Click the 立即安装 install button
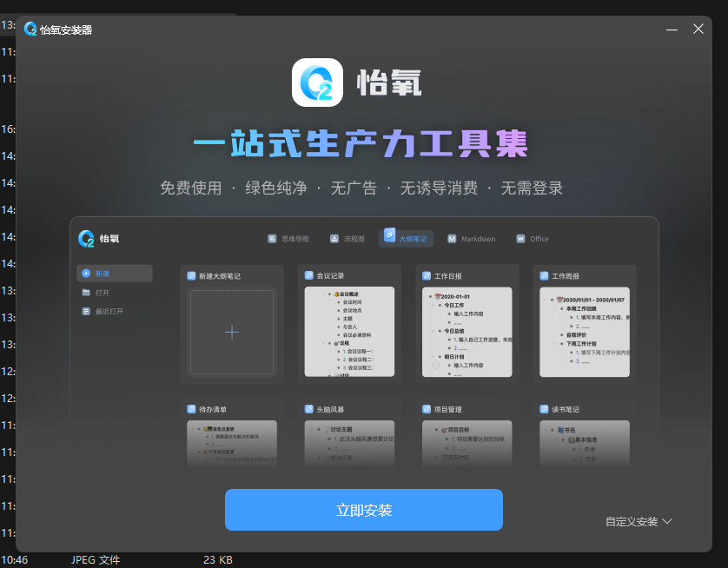Image resolution: width=728 pixels, height=568 pixels. click(363, 510)
